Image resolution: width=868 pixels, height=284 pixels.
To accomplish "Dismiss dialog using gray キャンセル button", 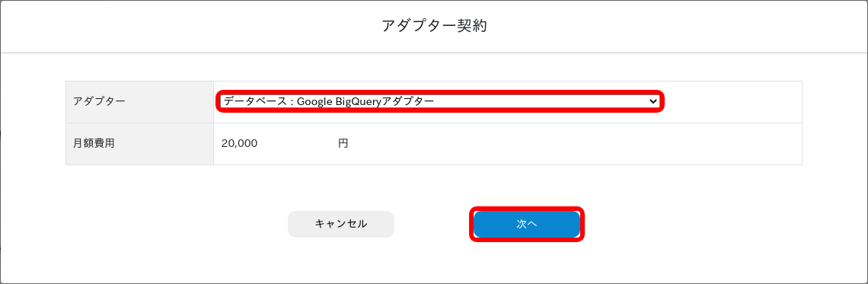I will point(340,224).
